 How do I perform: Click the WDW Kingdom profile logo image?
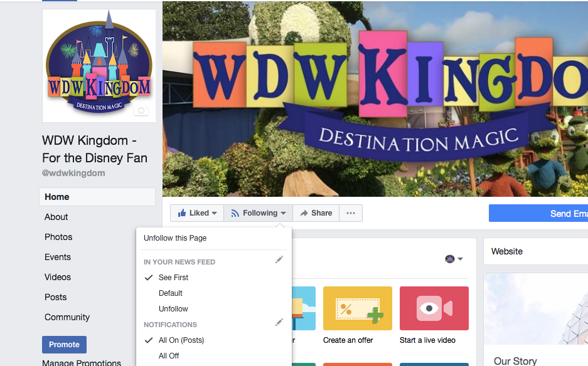coord(99,66)
